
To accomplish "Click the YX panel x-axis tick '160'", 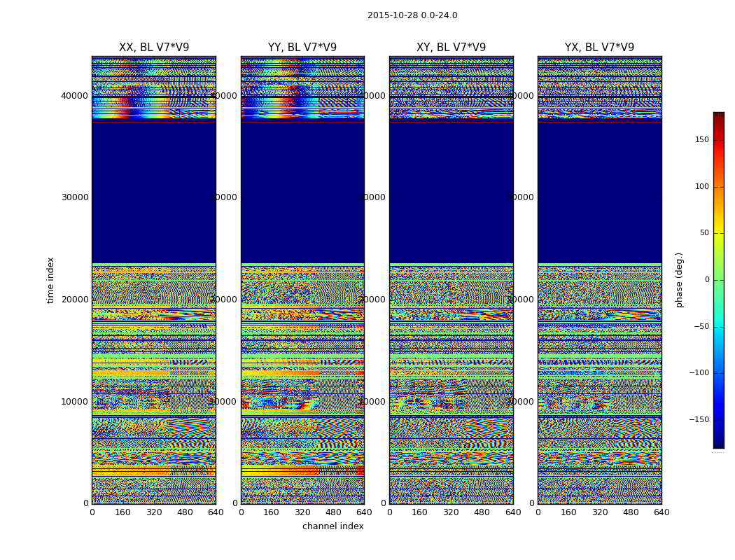I will click(x=568, y=512).
